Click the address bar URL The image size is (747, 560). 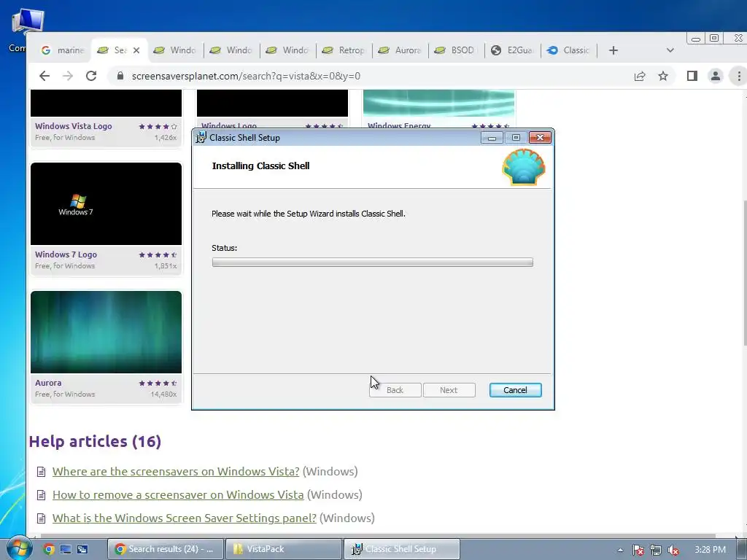click(246, 76)
